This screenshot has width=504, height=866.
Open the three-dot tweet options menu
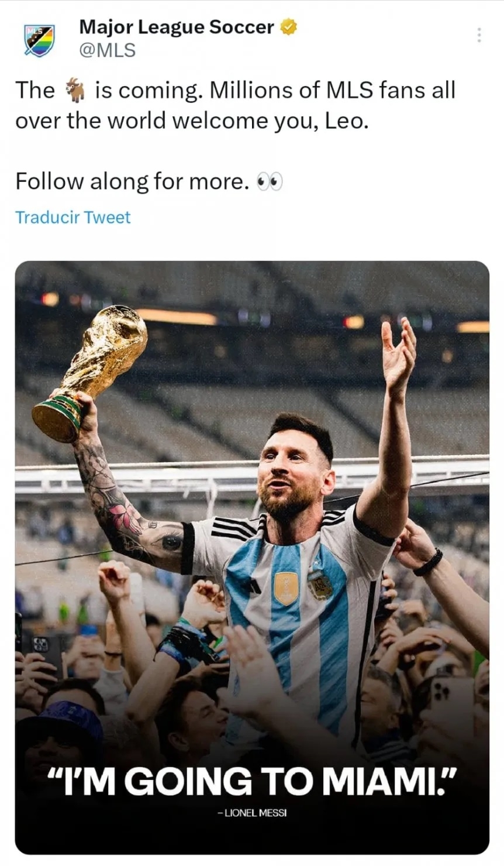pyautogui.click(x=479, y=35)
